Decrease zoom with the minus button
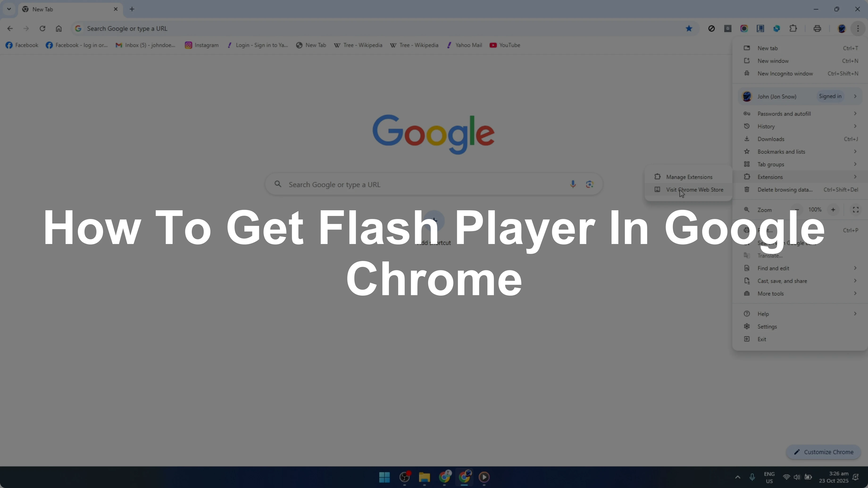The height and width of the screenshot is (488, 868). pos(797,210)
